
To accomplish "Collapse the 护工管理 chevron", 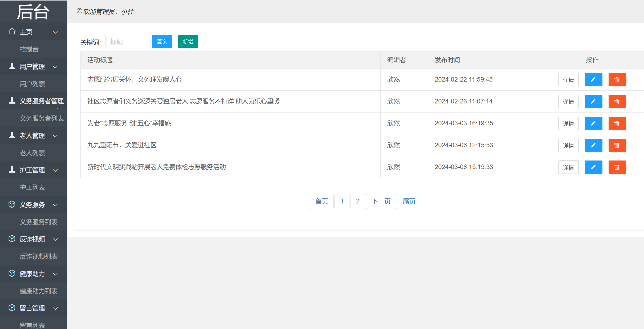I will 55,170.
